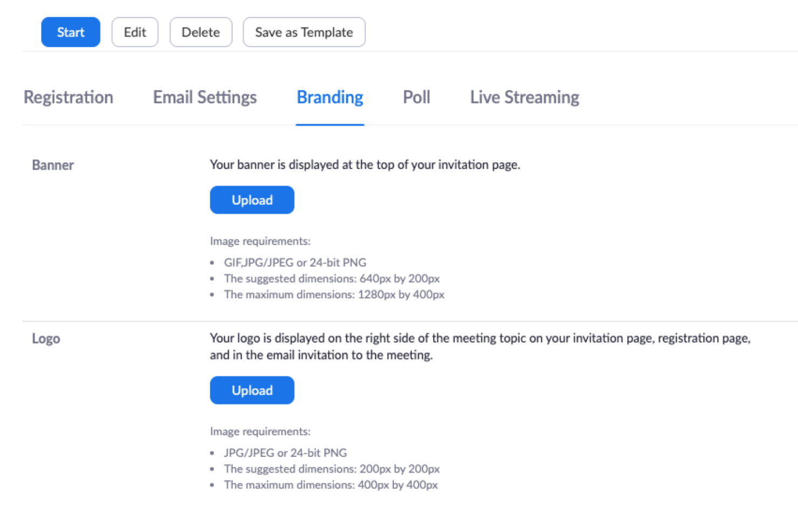The height and width of the screenshot is (532, 798).
Task: Upload a logo image
Action: (252, 390)
